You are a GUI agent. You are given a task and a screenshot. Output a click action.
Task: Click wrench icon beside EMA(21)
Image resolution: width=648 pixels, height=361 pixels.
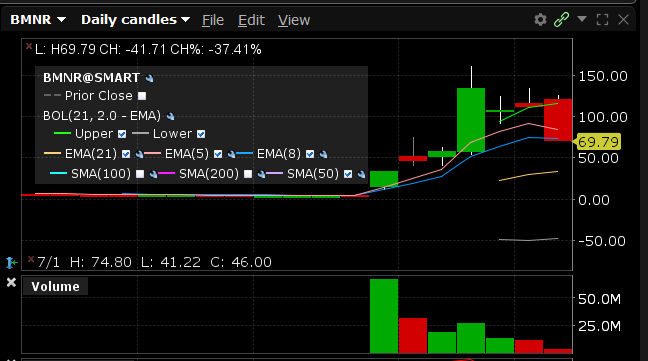140,154
